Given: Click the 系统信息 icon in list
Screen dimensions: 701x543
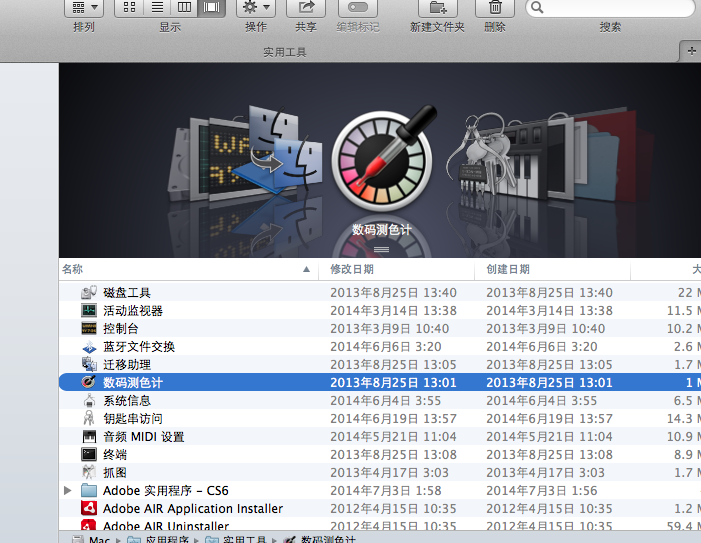Looking at the screenshot, I should 89,400.
